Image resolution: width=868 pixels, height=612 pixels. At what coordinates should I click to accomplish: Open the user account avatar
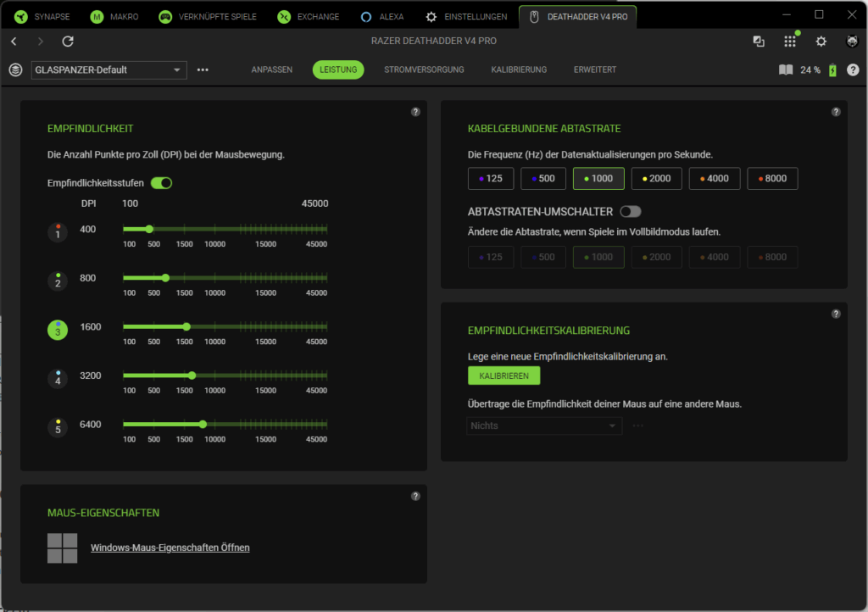pos(853,41)
